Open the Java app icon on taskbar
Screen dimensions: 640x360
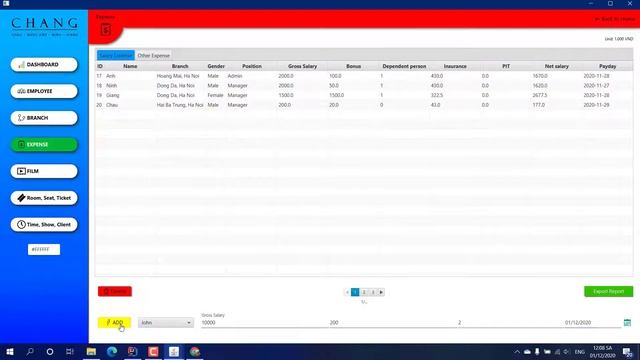pyautogui.click(x=174, y=352)
